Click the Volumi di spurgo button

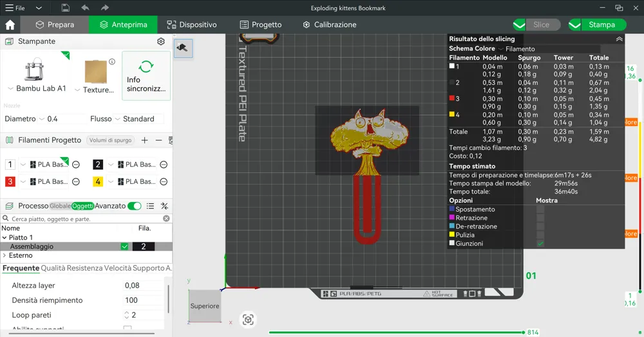pos(111,140)
